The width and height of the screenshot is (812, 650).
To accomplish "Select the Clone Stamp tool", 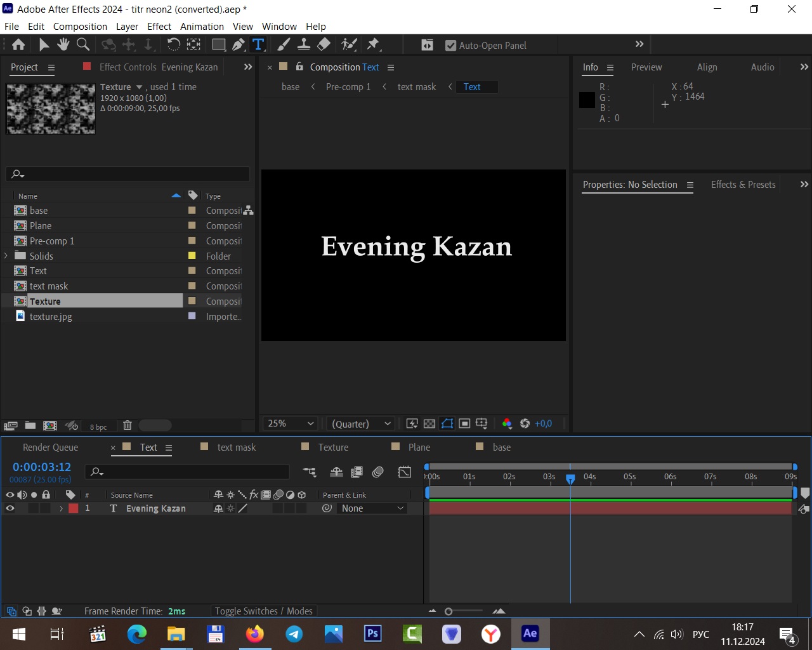I will [x=304, y=44].
